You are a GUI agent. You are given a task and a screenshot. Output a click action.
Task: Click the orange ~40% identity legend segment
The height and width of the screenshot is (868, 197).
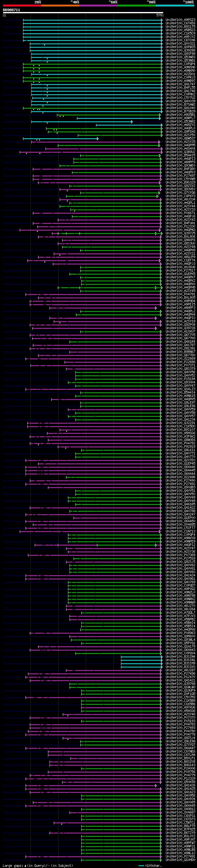(x=60, y=5)
